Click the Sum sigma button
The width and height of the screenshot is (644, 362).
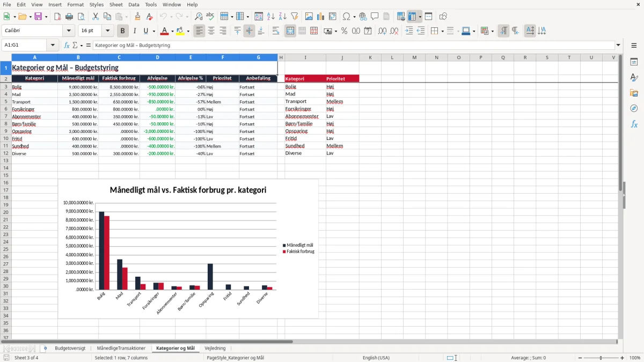point(75,45)
